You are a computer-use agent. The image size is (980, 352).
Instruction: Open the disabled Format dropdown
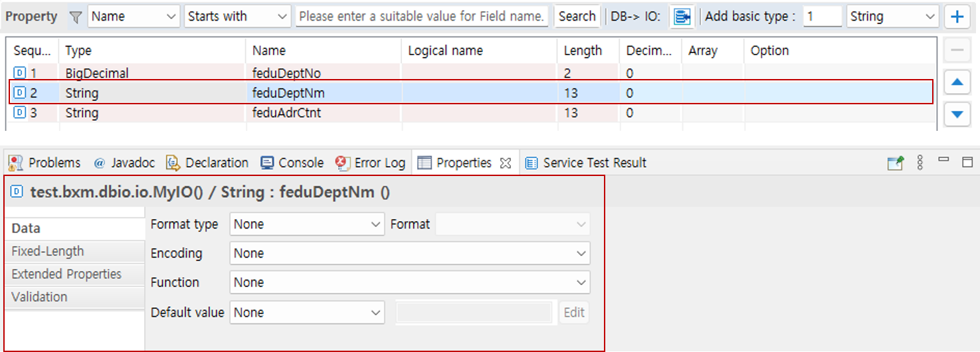point(512,224)
